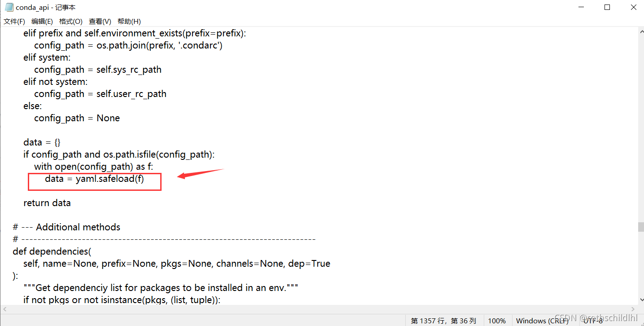Click the 'elif not system:' line
Viewport: 644px width, 326px height.
(x=55, y=82)
